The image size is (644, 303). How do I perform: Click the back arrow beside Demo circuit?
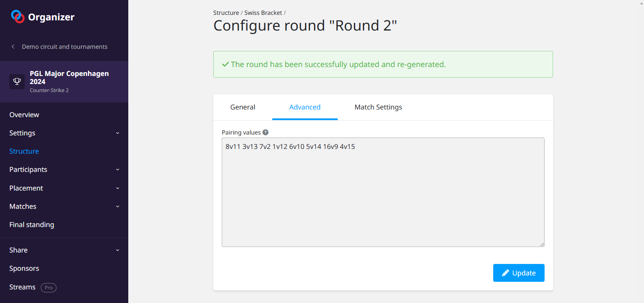coord(13,47)
